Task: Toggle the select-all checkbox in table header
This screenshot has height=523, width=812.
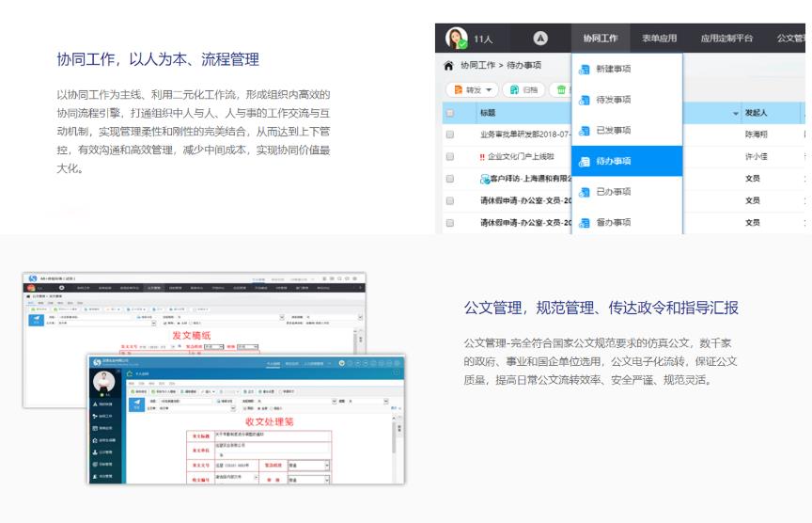Action: tap(450, 113)
